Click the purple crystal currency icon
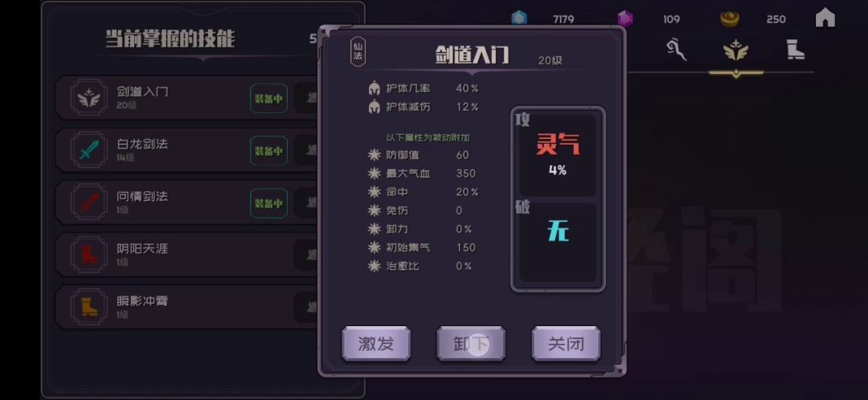This screenshot has width=868, height=400. tap(625, 18)
